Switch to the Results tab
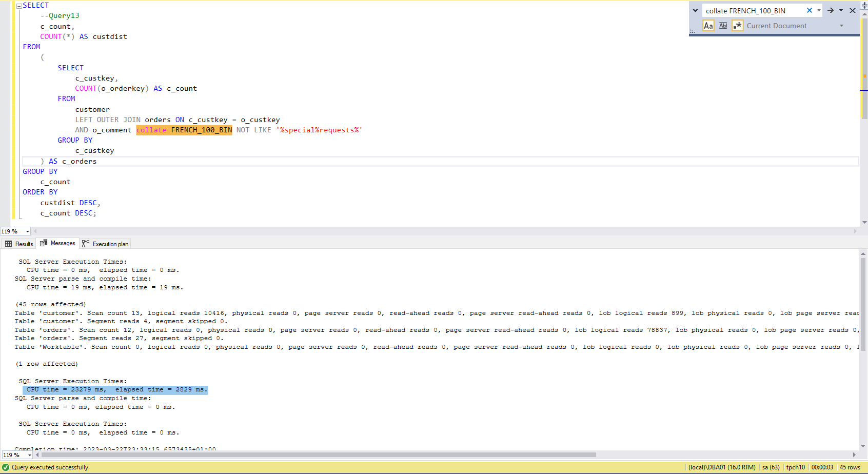The image size is (868, 474). point(19,244)
